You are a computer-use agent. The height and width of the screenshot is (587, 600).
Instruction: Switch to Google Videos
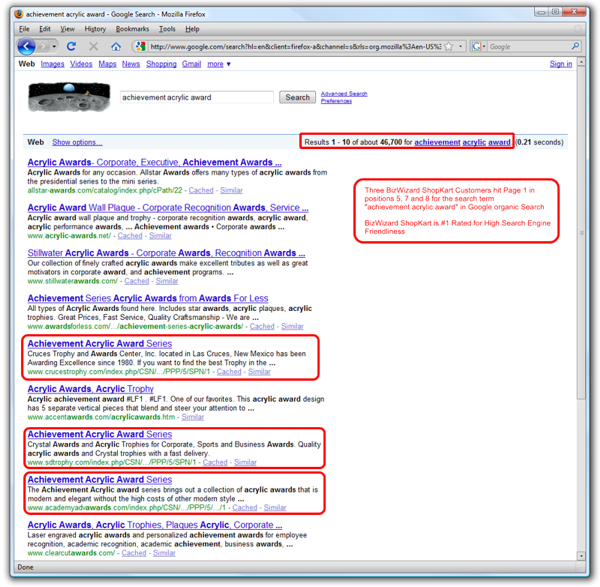point(81,64)
